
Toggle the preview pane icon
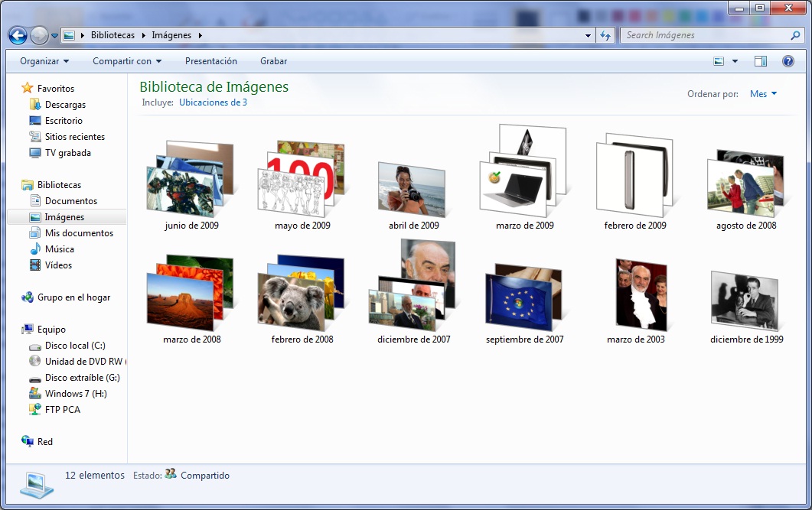[x=760, y=61]
